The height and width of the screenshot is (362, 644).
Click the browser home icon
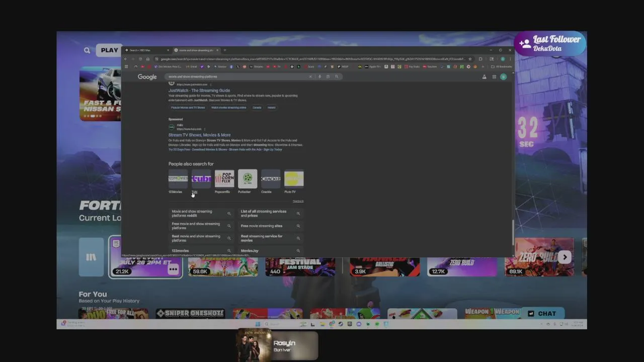coord(147,59)
